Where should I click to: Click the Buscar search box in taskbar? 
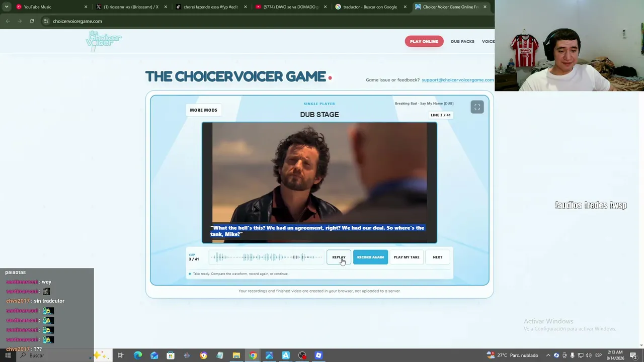[55, 355]
